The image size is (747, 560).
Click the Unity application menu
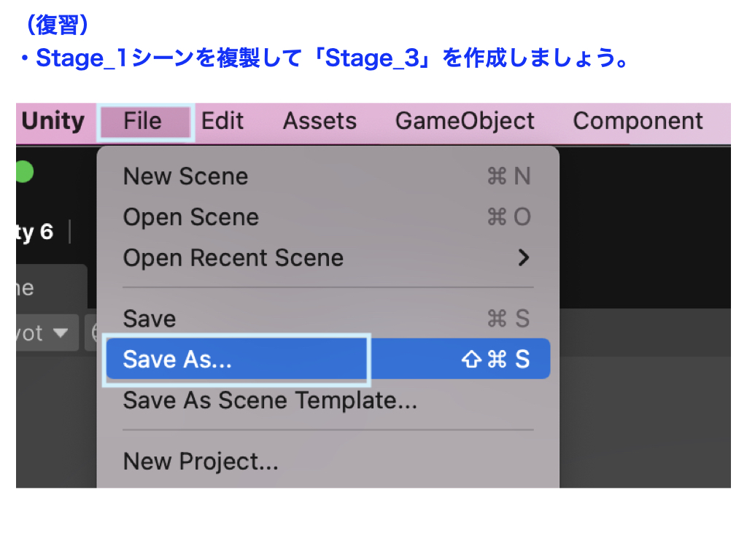click(53, 121)
